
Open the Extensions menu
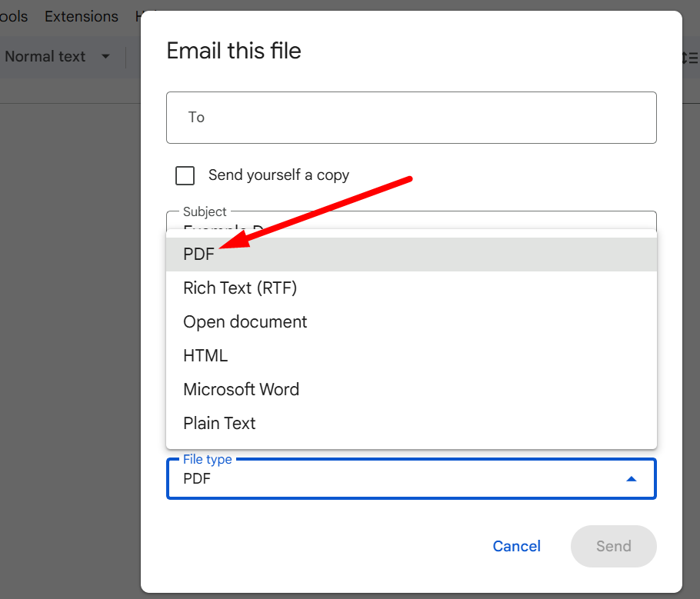[82, 16]
